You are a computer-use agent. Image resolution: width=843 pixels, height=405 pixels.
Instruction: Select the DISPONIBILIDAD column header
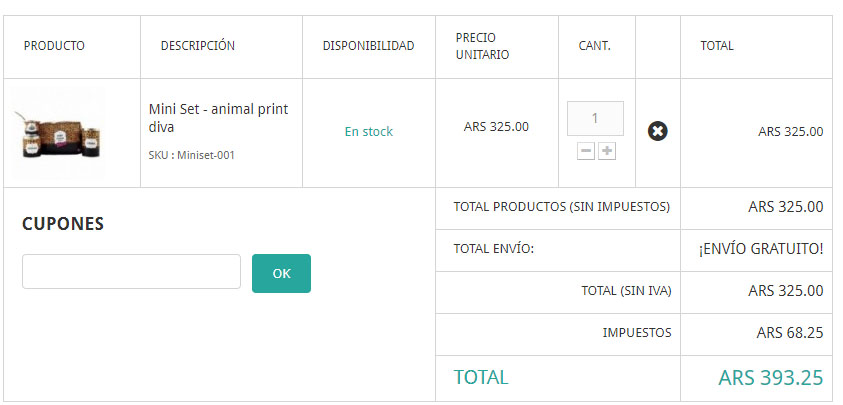[368, 46]
